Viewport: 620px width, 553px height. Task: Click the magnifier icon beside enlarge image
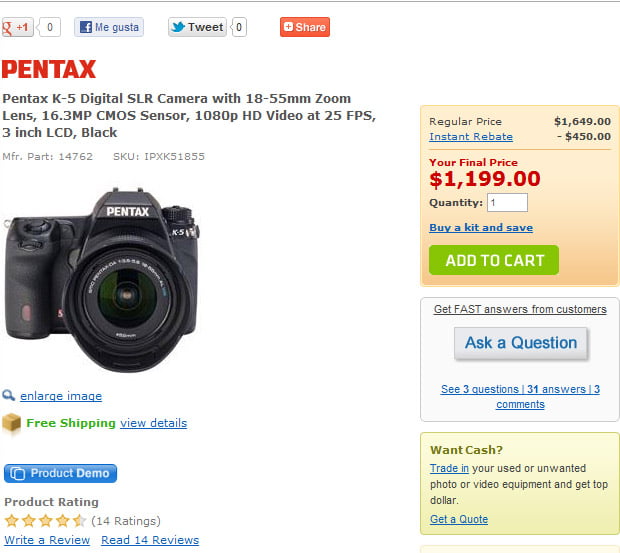pyautogui.click(x=9, y=395)
